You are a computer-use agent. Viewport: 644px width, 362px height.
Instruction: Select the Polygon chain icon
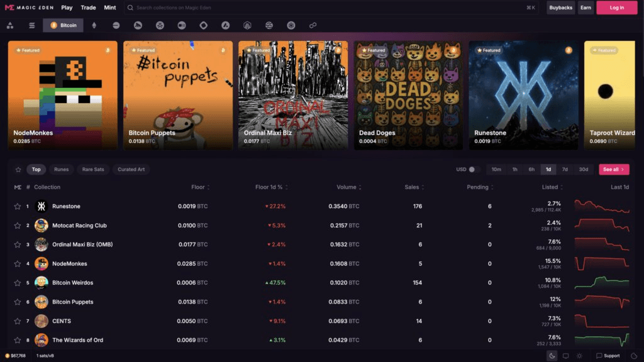pyautogui.click(x=203, y=25)
